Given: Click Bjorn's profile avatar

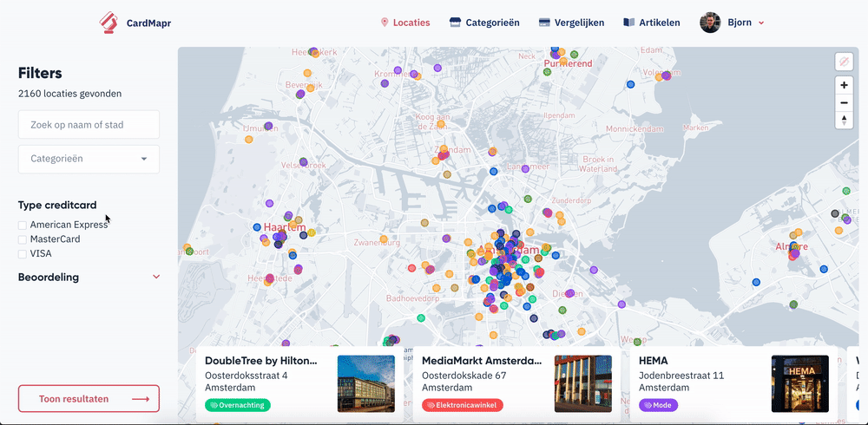Looking at the screenshot, I should [710, 23].
